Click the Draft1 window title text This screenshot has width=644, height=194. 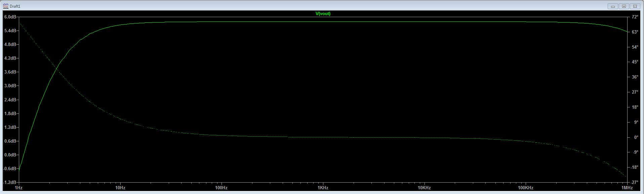pos(15,6)
